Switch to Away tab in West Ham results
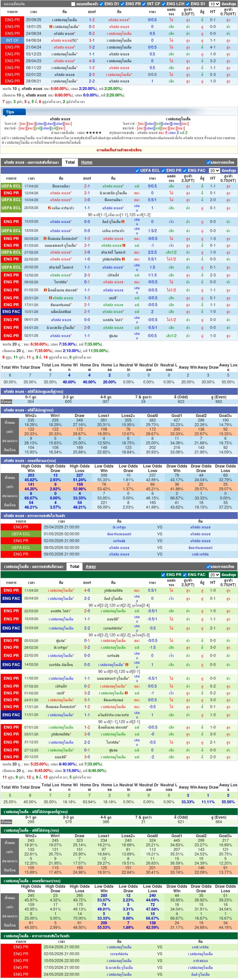238x980 pixels. click(x=91, y=567)
